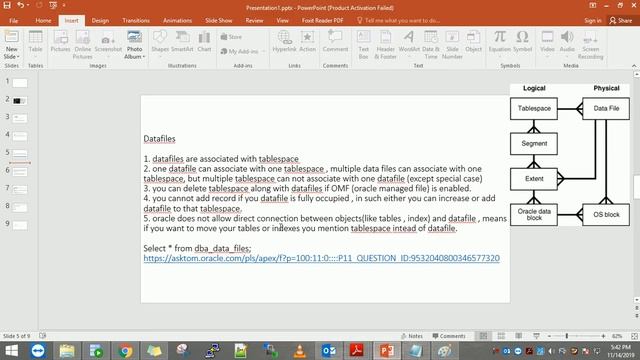Open WordArt gallery dropdown
The width and height of the screenshot is (640, 360).
click(x=409, y=56)
